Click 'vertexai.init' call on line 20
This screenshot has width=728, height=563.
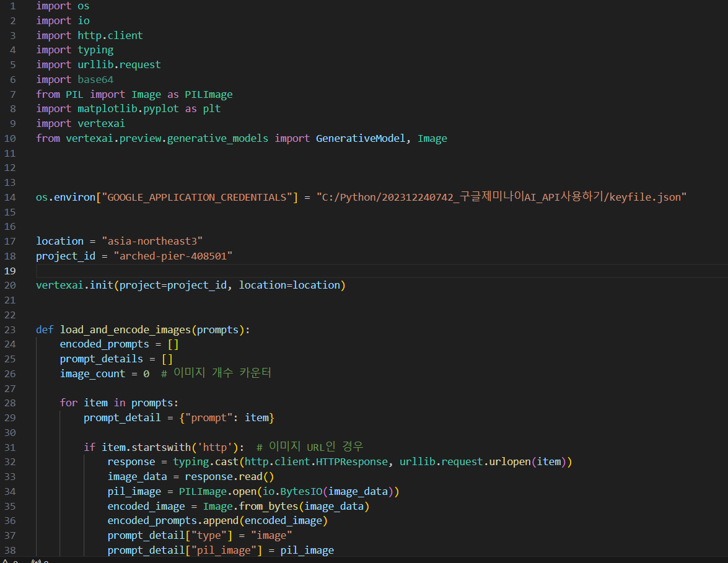tap(74, 286)
